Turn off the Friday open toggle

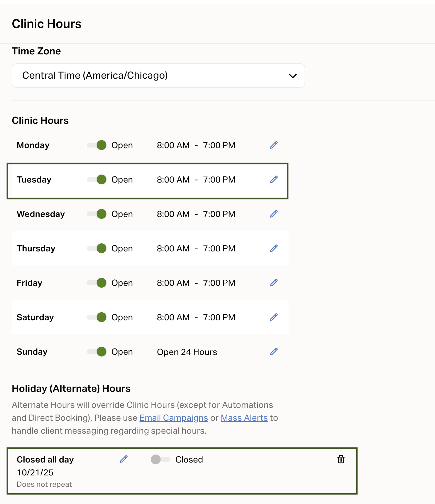coord(97,283)
